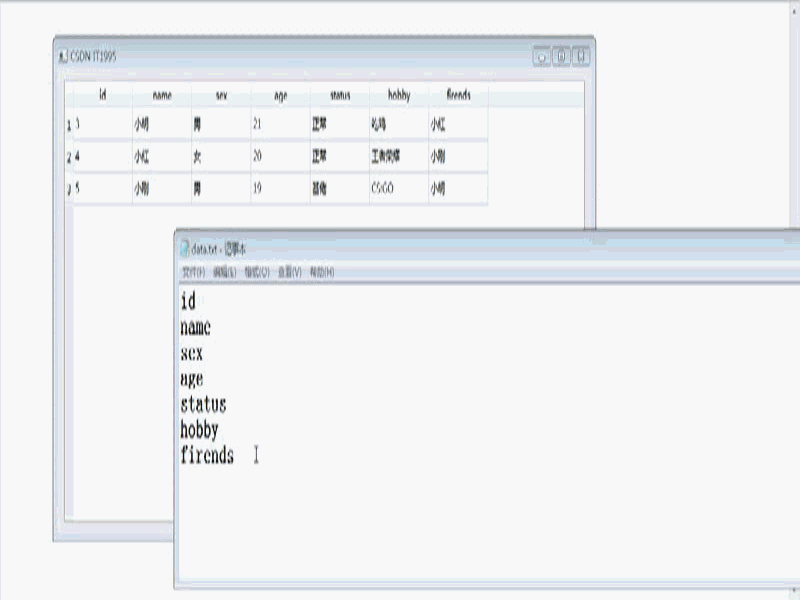The height and width of the screenshot is (600, 800).
Task: Click the table cell showing CSGO
Action: pyautogui.click(x=385, y=185)
